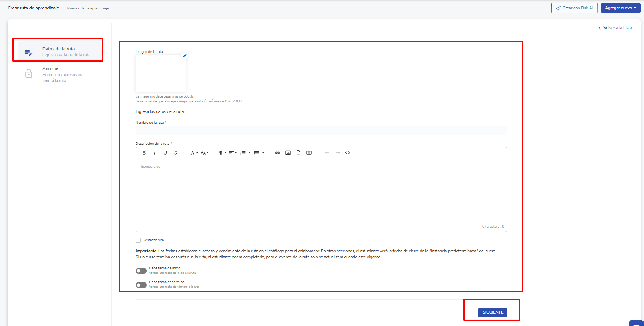Open the Agregar nuevo dropdown
This screenshot has height=326, width=644.
click(x=620, y=8)
